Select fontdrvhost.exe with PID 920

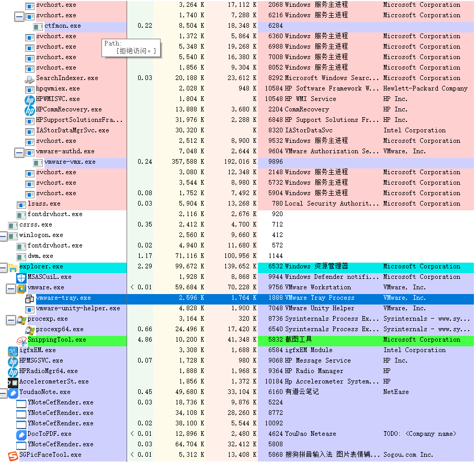click(x=237, y=214)
